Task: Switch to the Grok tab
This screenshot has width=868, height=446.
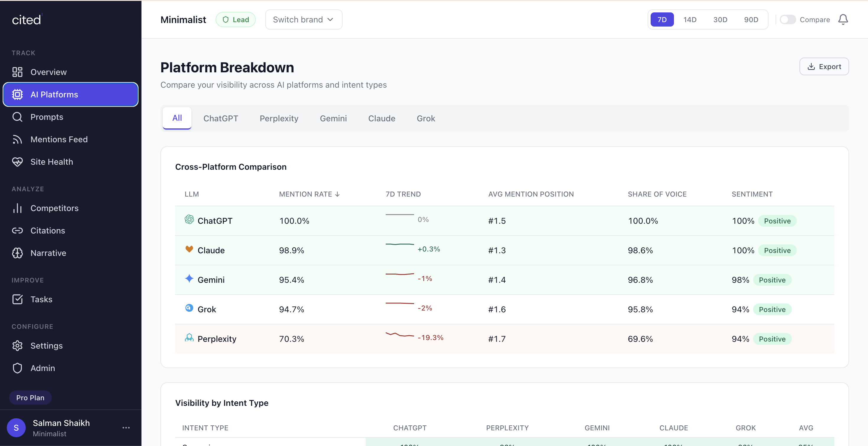Action: point(426,119)
